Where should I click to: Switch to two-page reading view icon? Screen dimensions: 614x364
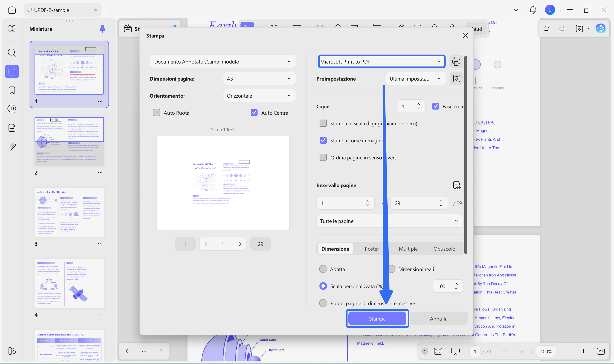pos(438,351)
